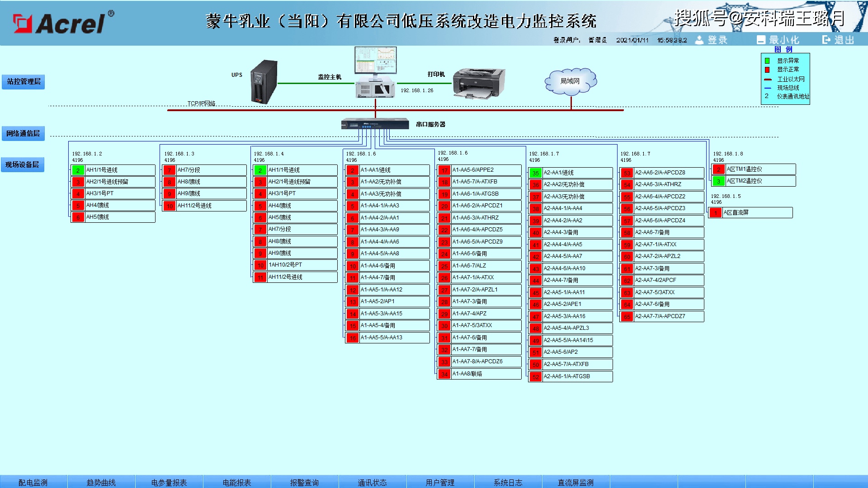Click red status box 52 for A2-AA6-1/A-ATGSB
The image size is (868, 488).
coord(536,377)
